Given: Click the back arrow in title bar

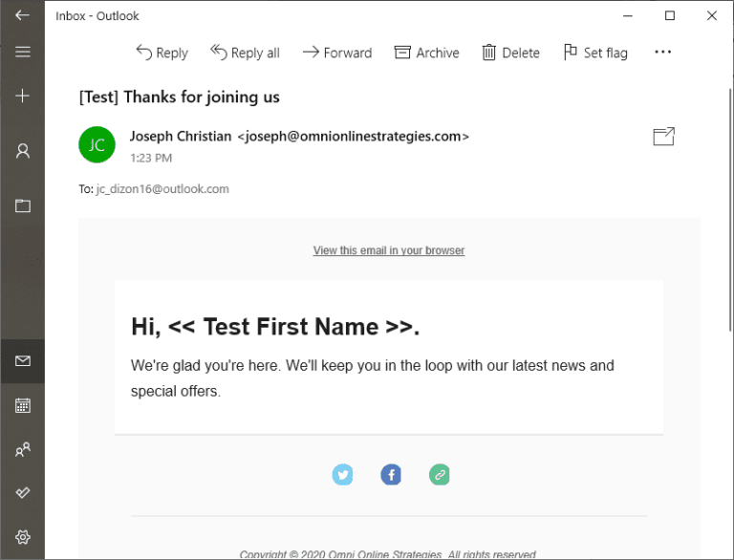Looking at the screenshot, I should tap(22, 15).
